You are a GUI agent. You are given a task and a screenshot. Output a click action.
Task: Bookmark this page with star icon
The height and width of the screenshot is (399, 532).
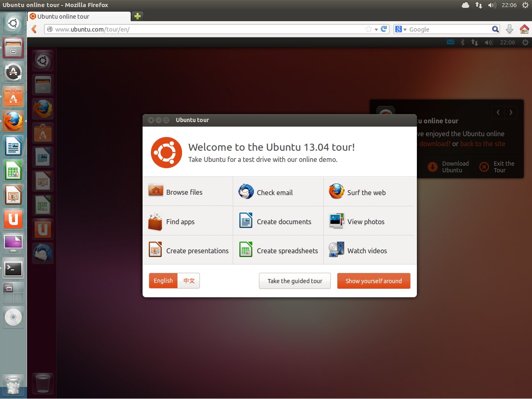[x=368, y=29]
